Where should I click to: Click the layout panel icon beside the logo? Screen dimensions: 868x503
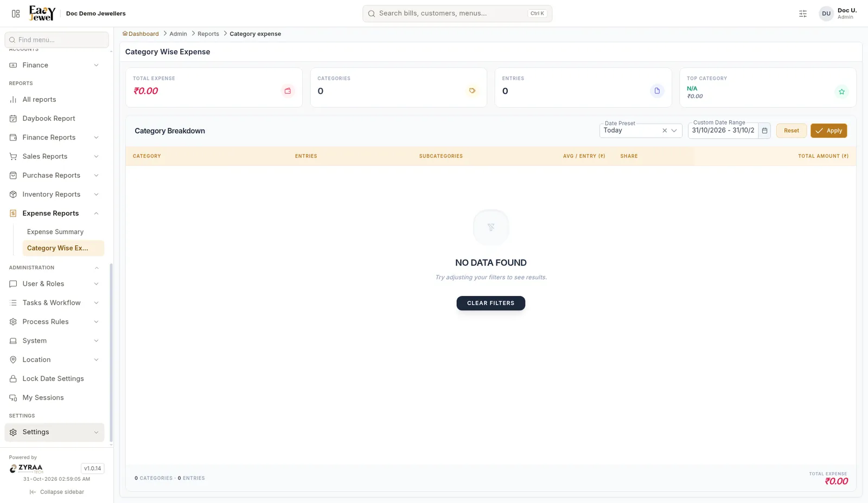point(16,14)
